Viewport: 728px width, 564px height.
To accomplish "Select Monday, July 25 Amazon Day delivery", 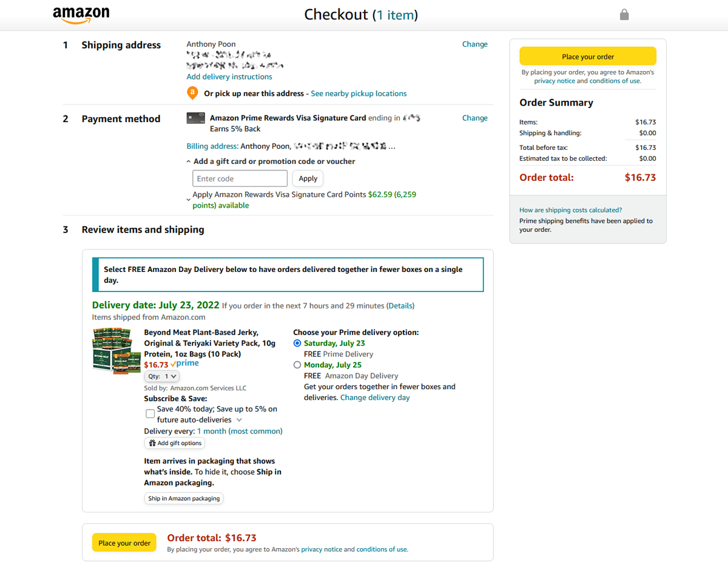I will pyautogui.click(x=297, y=365).
